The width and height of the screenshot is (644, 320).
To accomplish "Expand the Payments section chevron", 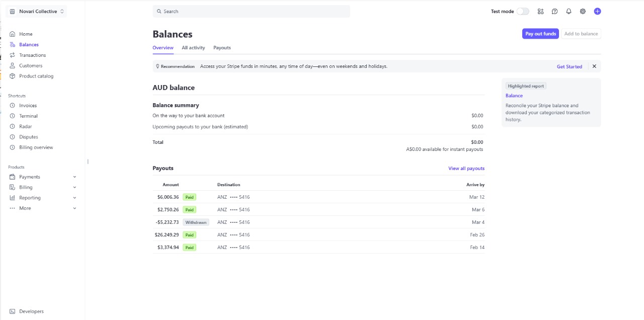I will click(x=74, y=177).
